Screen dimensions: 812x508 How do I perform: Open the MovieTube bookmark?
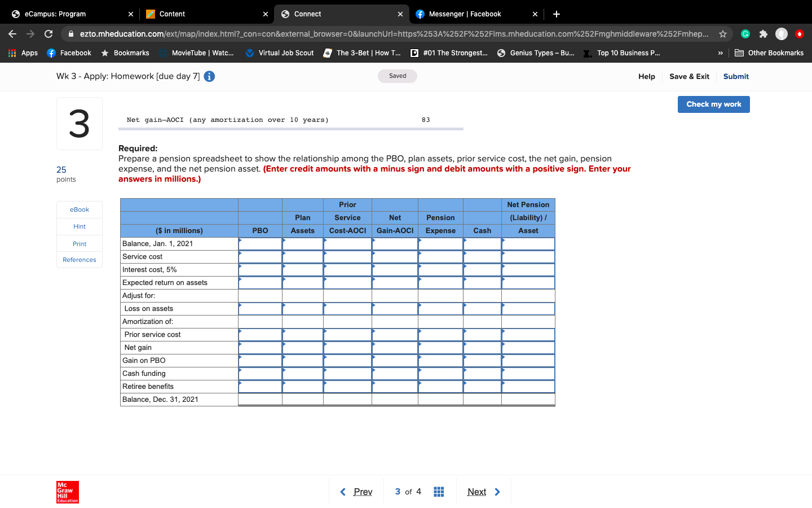[197, 53]
